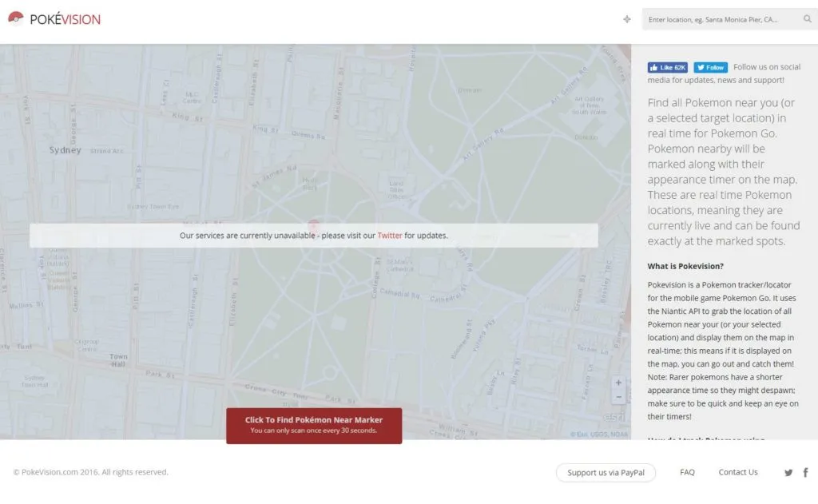Click the red map location marker
The width and height of the screenshot is (818, 504).
313,225
